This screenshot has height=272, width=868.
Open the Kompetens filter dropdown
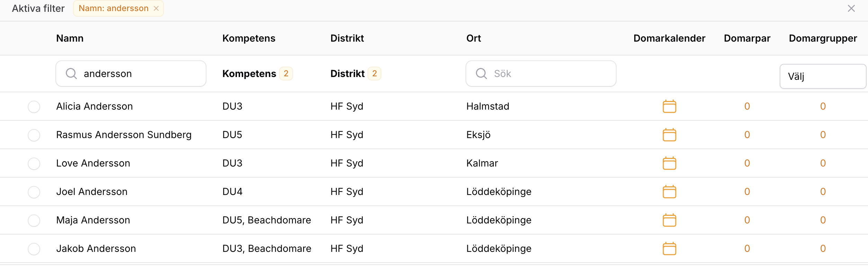click(257, 74)
